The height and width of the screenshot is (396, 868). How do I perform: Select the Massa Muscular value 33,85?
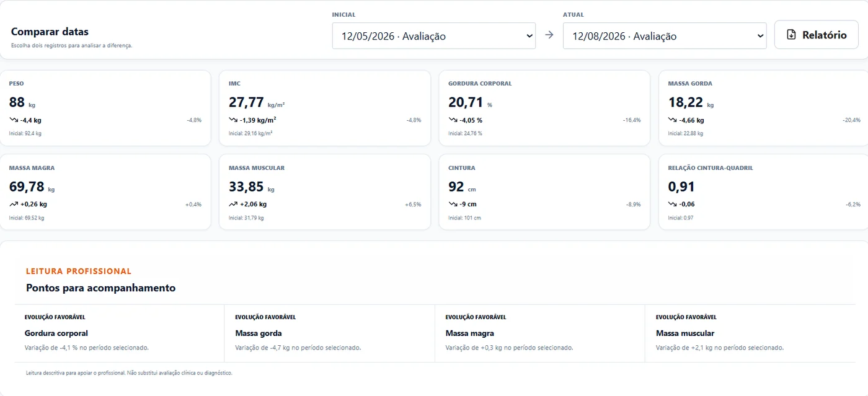246,187
